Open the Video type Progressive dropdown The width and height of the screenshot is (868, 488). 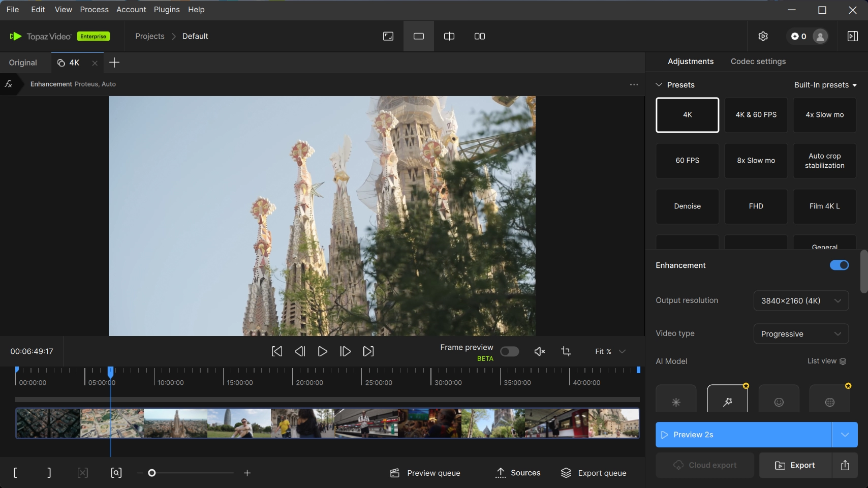coord(801,334)
